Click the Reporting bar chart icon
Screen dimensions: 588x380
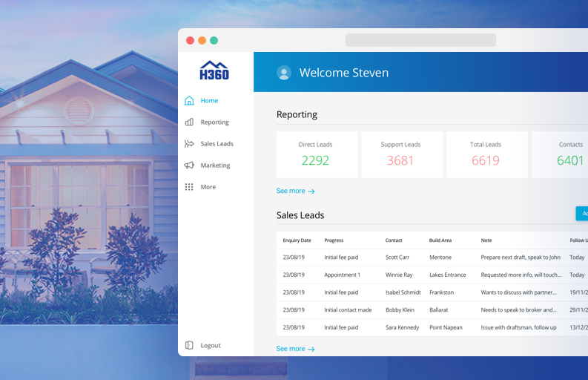[189, 122]
